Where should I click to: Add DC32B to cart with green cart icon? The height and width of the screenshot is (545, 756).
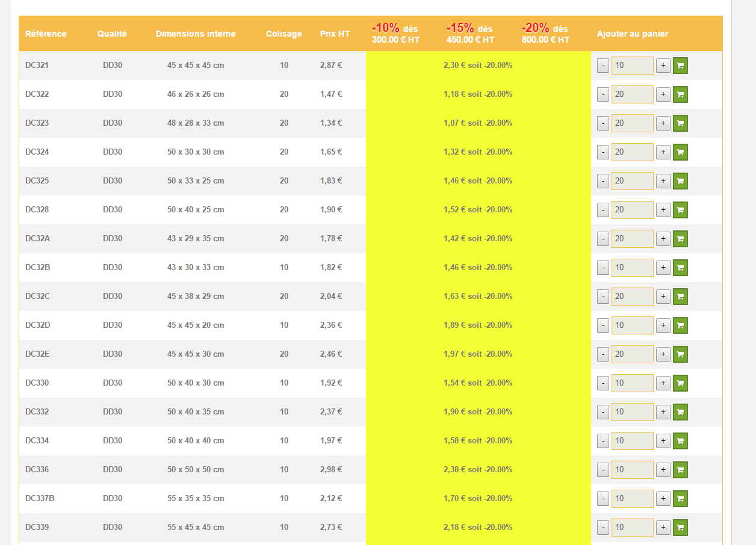(680, 268)
